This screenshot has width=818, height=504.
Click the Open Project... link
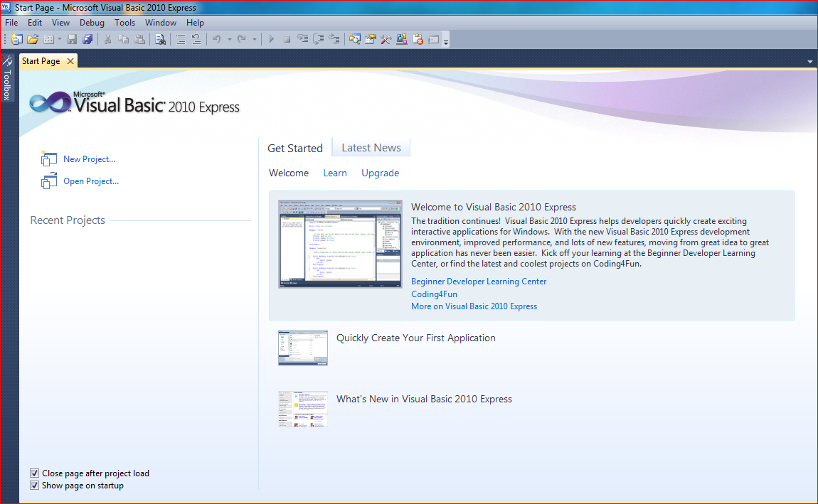point(91,181)
